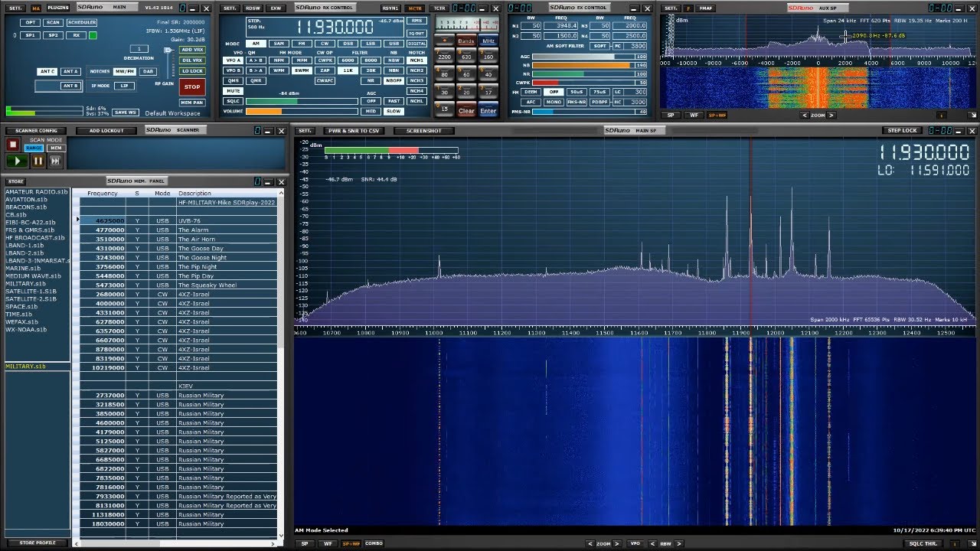Select the 8000 filter bandwidth
980x551 pixels.
tap(371, 60)
